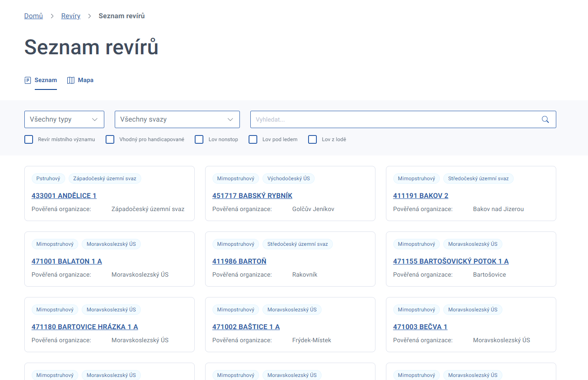Click Golčův Jeníkov organization text
This screenshot has height=380, width=588.
pos(313,209)
